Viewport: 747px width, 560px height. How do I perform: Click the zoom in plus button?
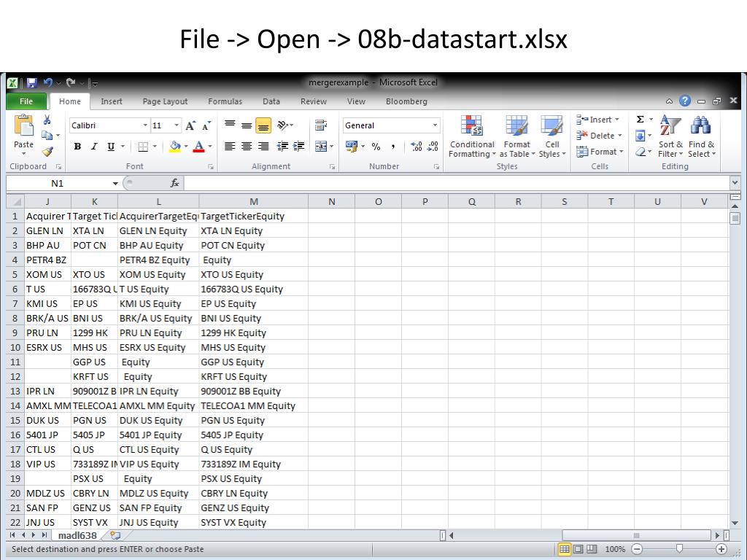tap(721, 549)
